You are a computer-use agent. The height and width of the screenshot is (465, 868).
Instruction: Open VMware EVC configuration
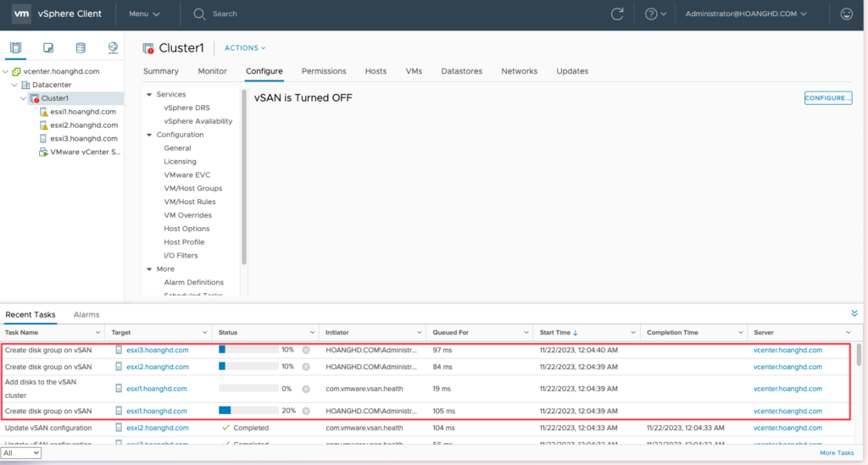click(x=187, y=174)
